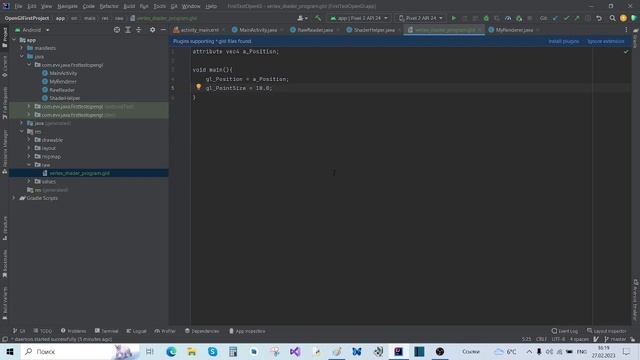Click the IDE updates yellow circle icon
640x360 pixels.
(623, 18)
